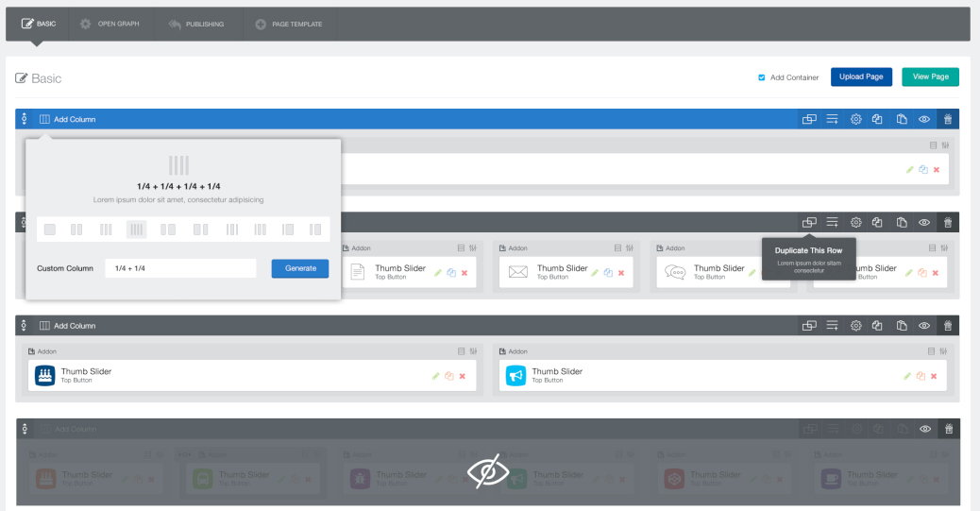Toggle the Add Container checkbox

coord(761,77)
